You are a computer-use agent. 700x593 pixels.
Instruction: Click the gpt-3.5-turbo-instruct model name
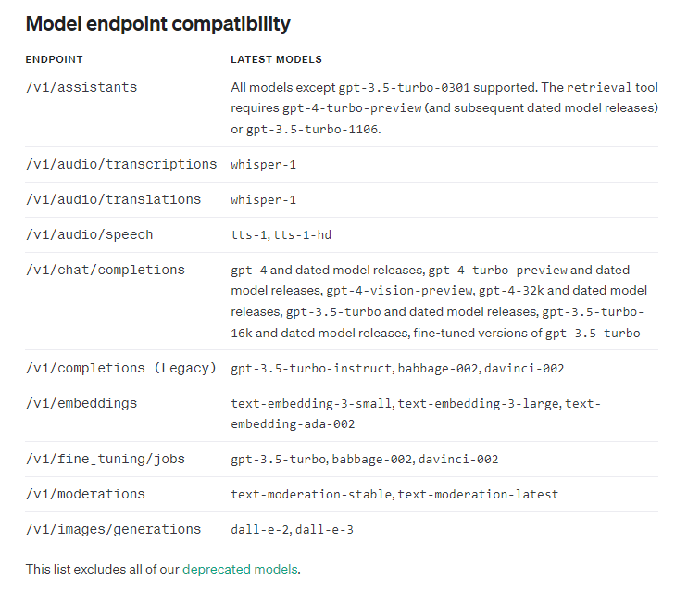[312, 369]
